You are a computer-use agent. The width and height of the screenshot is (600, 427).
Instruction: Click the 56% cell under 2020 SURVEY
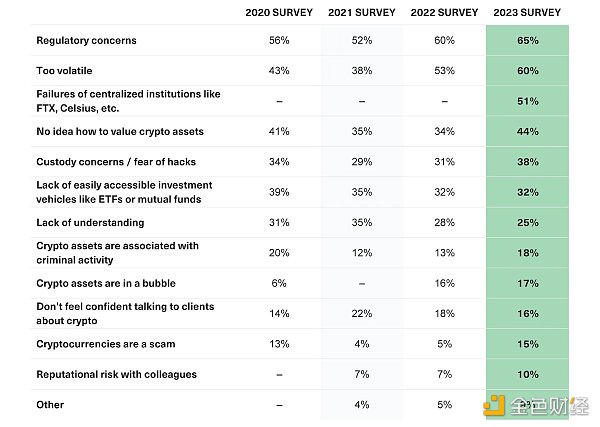tap(279, 41)
